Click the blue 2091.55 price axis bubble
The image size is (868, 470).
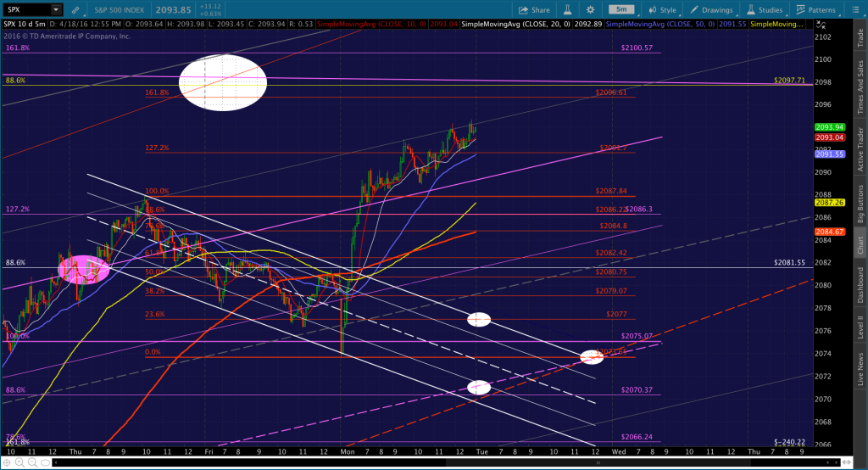(x=830, y=154)
